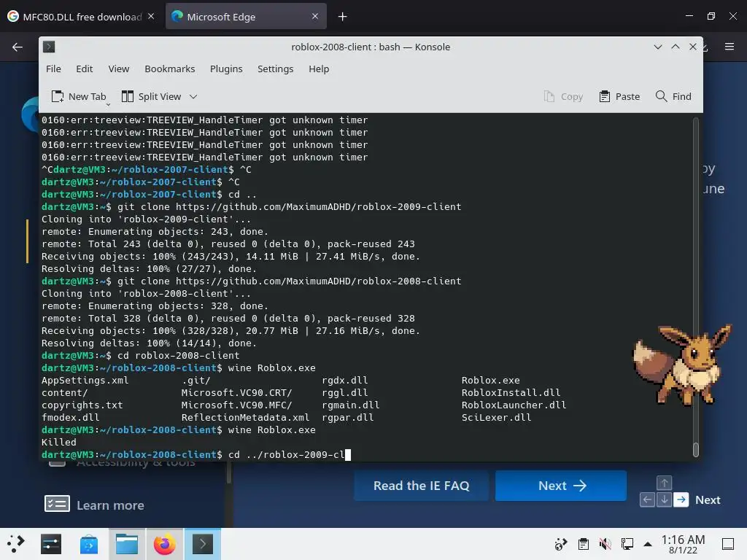Click the Paste toolbar button
Image resolution: width=747 pixels, height=560 pixels.
pyautogui.click(x=619, y=97)
